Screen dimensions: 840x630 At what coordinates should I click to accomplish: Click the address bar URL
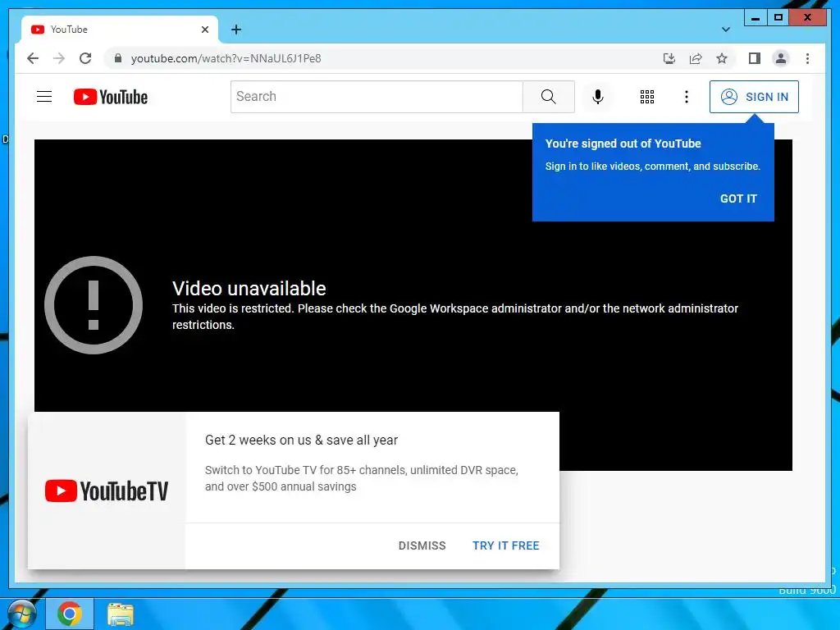click(226, 58)
